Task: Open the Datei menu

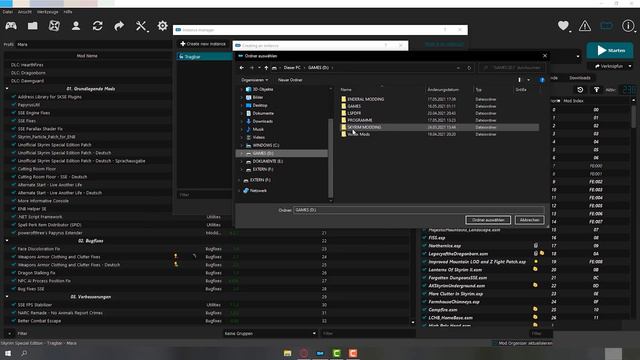Action: click(x=7, y=12)
